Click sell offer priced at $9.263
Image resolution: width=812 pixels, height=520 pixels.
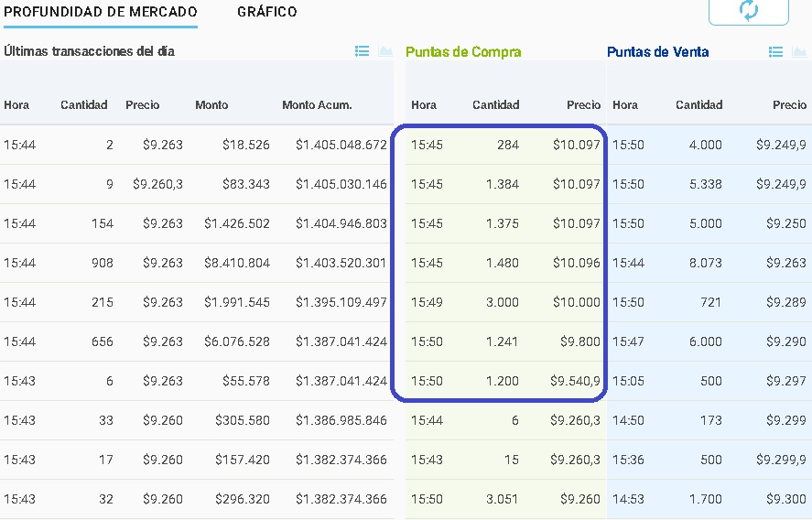click(709, 263)
